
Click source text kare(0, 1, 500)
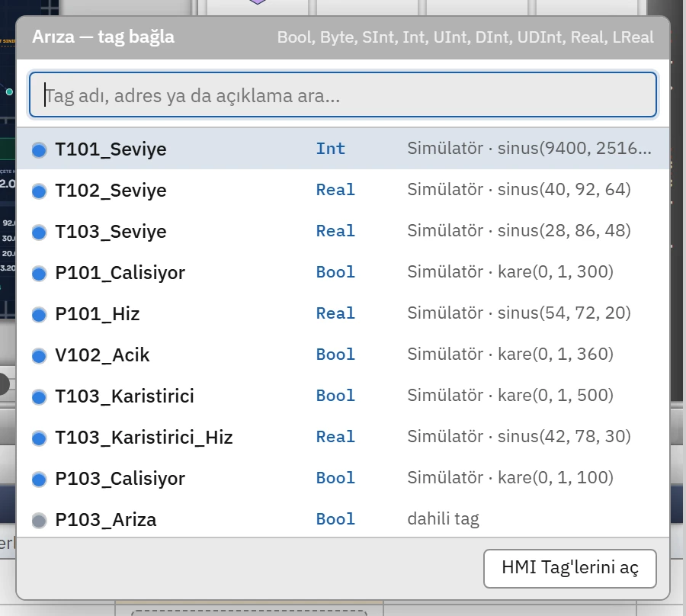[x=556, y=395]
